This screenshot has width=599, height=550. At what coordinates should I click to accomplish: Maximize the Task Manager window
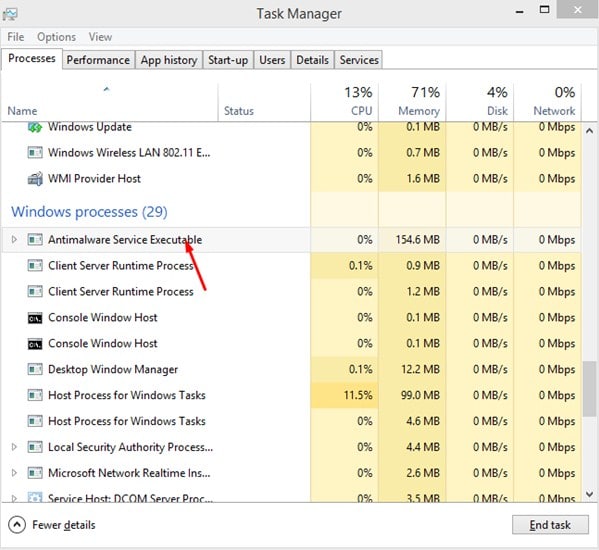[544, 10]
